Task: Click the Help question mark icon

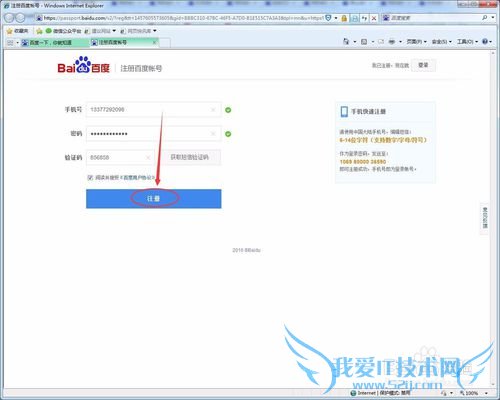Action: pos(485,42)
